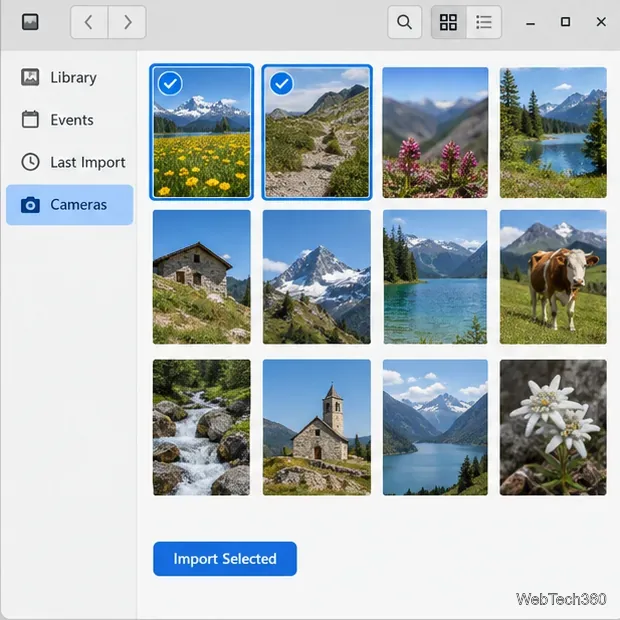620x620 pixels.
Task: Maximize the window
Action: pyautogui.click(x=566, y=22)
